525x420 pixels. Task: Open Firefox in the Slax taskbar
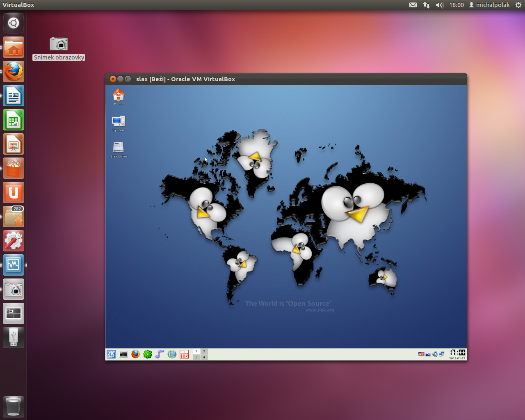click(136, 354)
